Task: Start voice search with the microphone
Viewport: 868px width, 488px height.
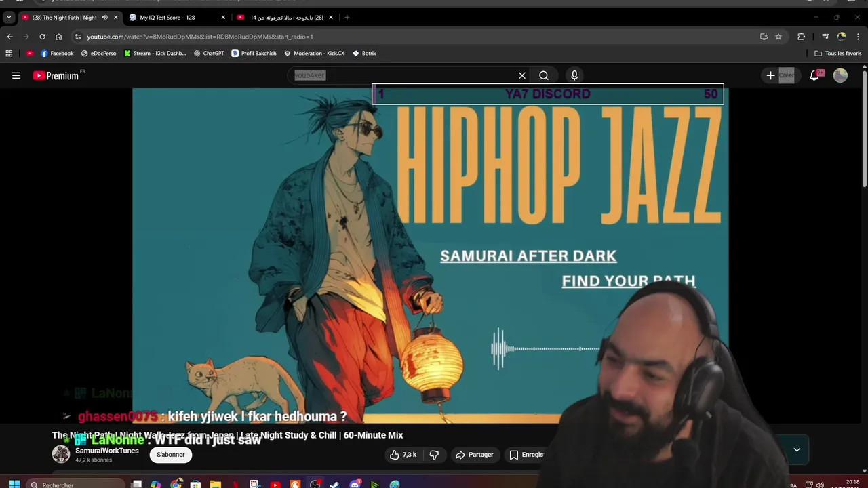Action: pyautogui.click(x=574, y=76)
